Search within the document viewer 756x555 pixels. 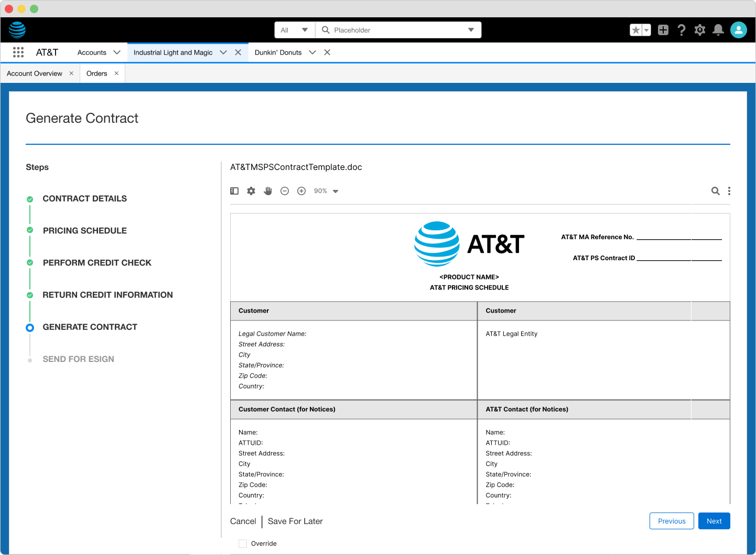pyautogui.click(x=715, y=191)
